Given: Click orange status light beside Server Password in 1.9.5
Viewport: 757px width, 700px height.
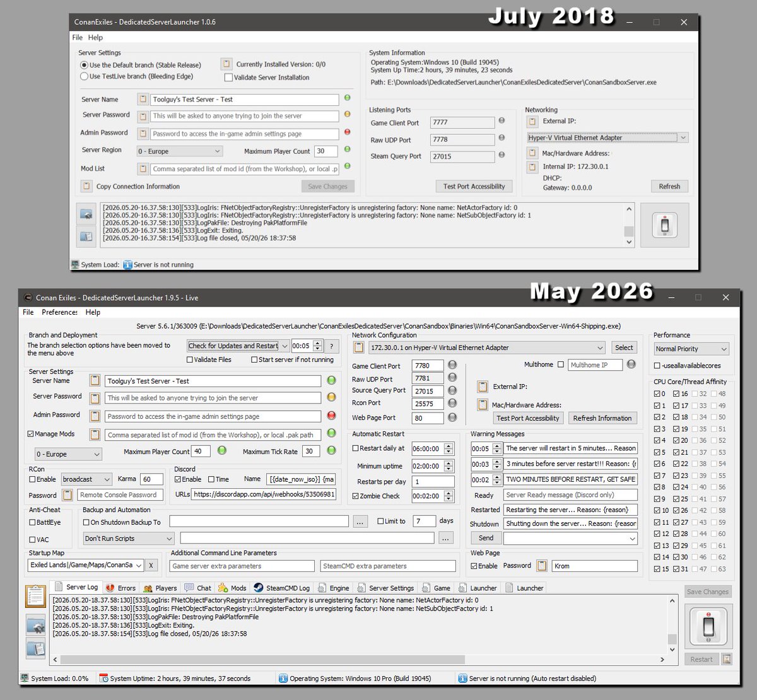Looking at the screenshot, I should 331,397.
